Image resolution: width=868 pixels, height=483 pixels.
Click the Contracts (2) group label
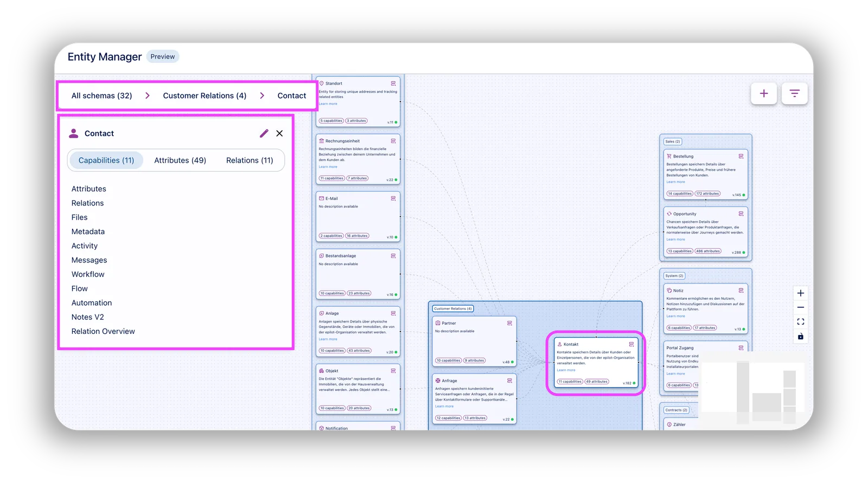676,410
